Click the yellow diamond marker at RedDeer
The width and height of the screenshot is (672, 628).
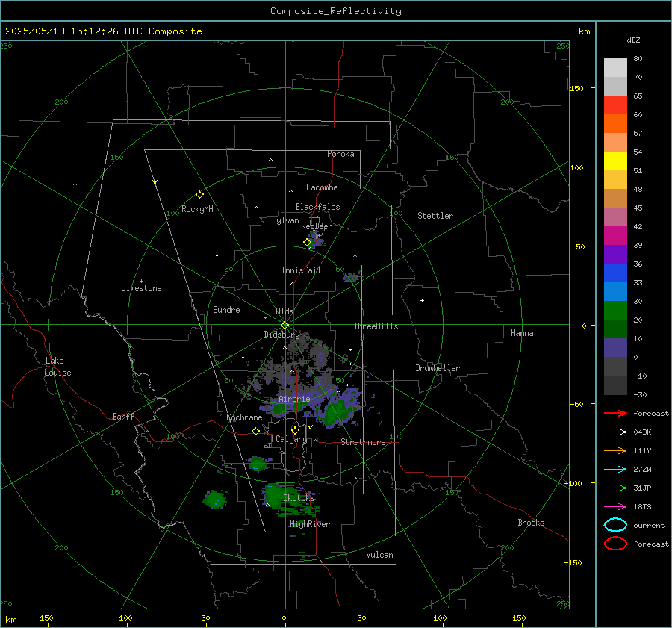point(307,243)
